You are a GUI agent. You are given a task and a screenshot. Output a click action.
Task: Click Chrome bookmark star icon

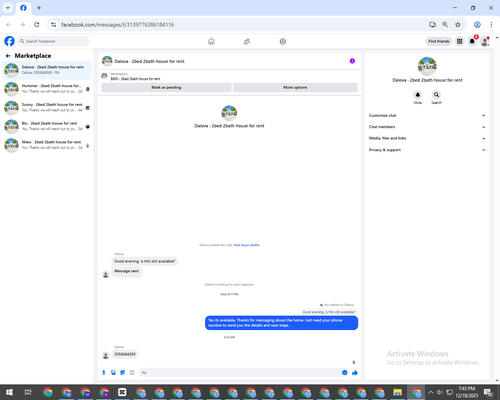point(458,25)
